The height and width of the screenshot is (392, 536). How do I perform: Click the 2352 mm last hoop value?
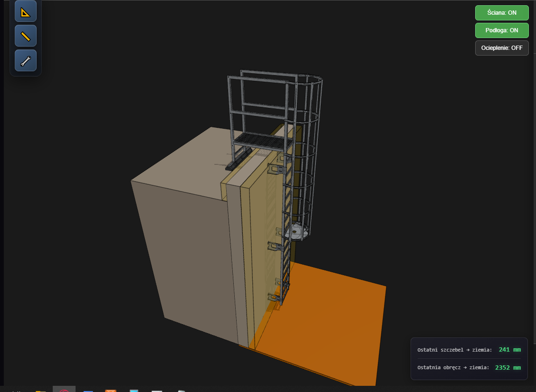[508, 367]
